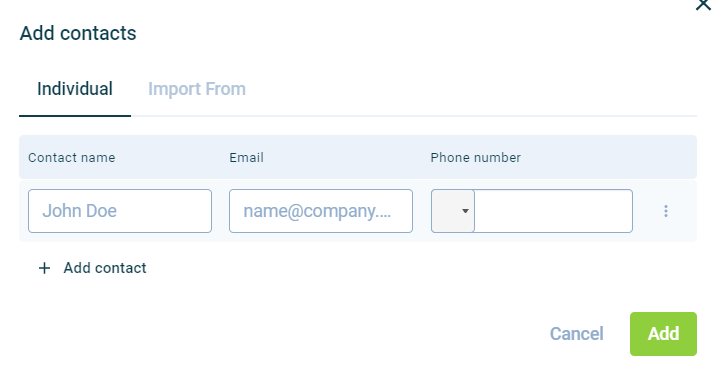Click the Cancel link
The image size is (726, 386).
coord(576,334)
